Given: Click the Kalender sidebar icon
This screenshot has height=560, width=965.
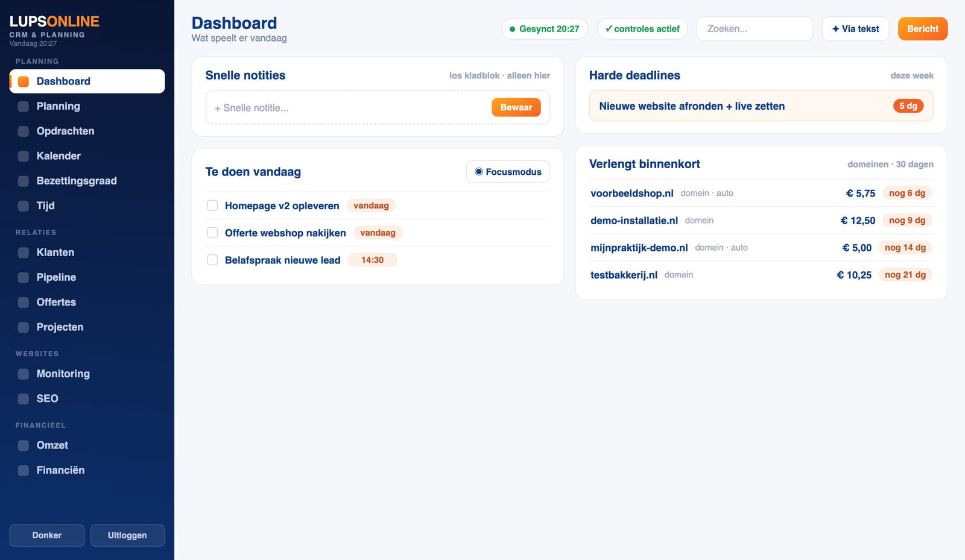Looking at the screenshot, I should click(24, 156).
